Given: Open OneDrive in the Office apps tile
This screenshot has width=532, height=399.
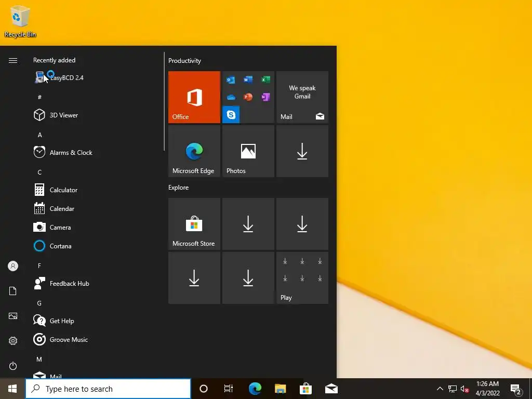Looking at the screenshot, I should 231,97.
